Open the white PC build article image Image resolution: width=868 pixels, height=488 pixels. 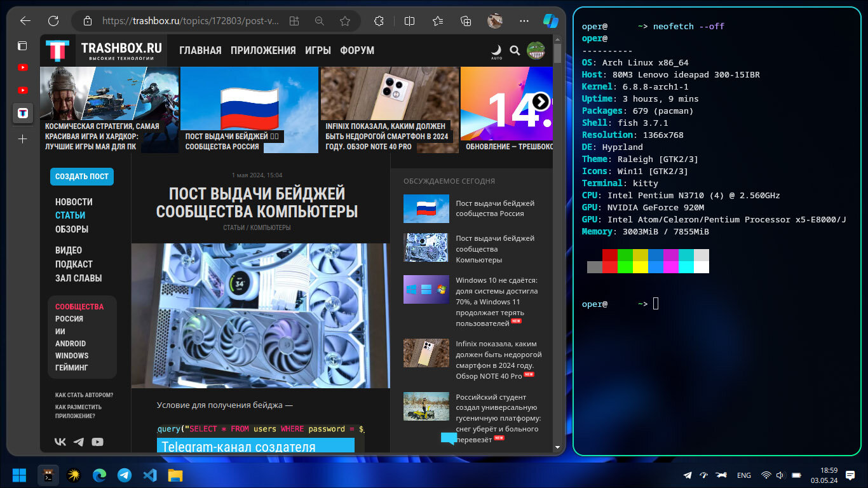[261, 316]
